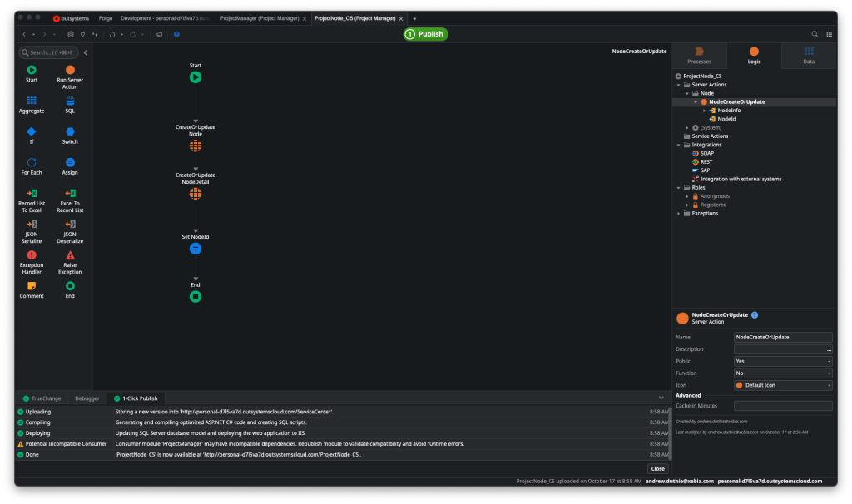Viewport: 852px width, 504px height.
Task: Select the Exception Handler tool
Action: pyautogui.click(x=32, y=262)
